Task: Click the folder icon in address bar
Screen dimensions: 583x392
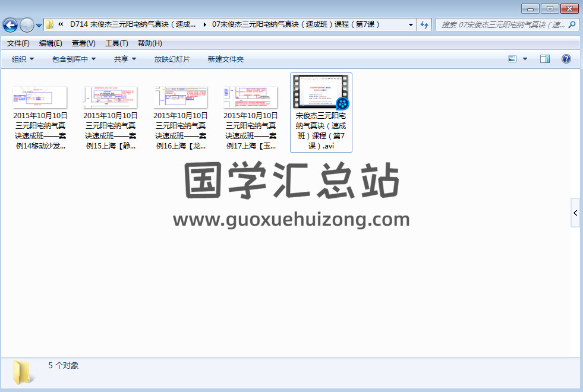Action: (x=49, y=24)
